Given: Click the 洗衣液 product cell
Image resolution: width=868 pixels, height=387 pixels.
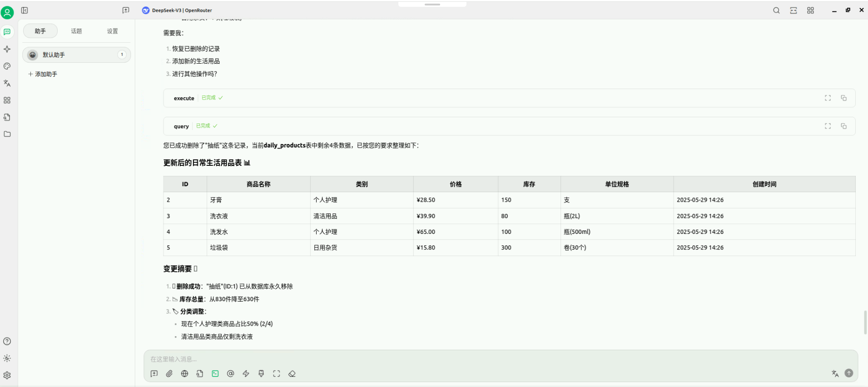Looking at the screenshot, I should pyautogui.click(x=258, y=216).
